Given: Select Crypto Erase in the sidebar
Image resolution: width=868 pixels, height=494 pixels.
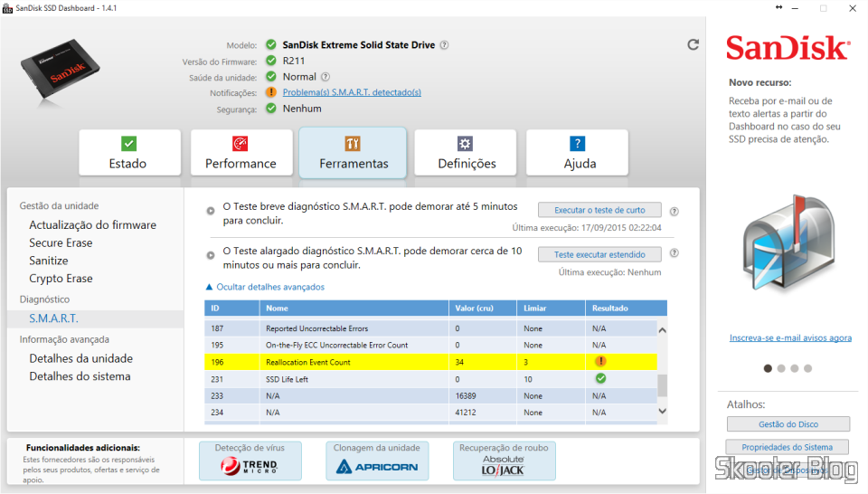Looking at the screenshot, I should [61, 278].
